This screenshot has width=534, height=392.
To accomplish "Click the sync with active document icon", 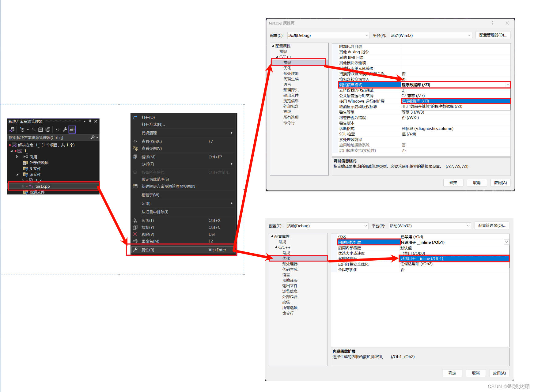I will pos(33,130).
